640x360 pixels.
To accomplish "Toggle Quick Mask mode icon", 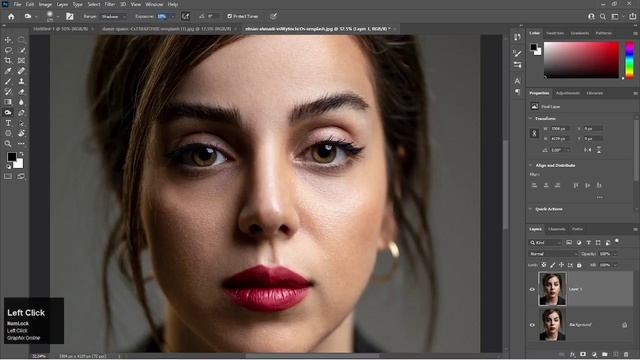I will tap(8, 176).
